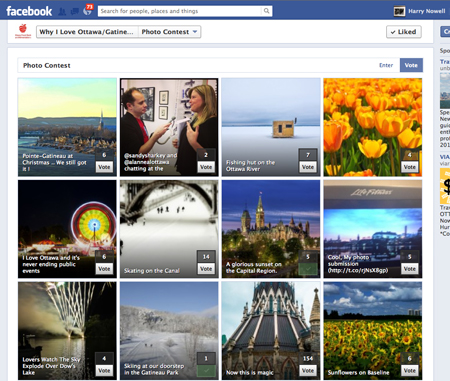Open the Facebook home logo

pos(29,11)
